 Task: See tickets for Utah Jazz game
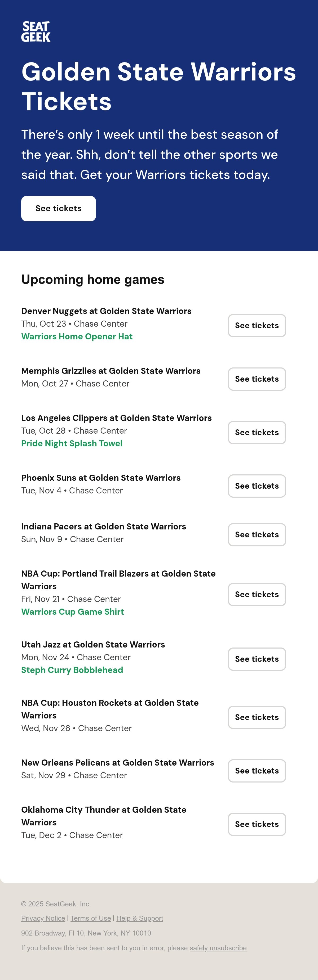click(x=257, y=659)
